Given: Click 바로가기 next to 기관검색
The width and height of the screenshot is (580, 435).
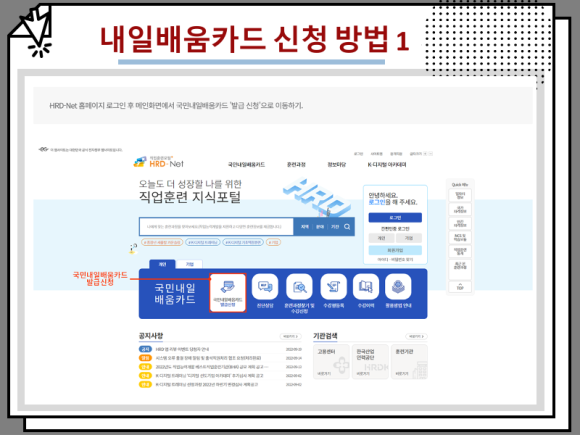Looking at the screenshot, I should click(x=416, y=336).
